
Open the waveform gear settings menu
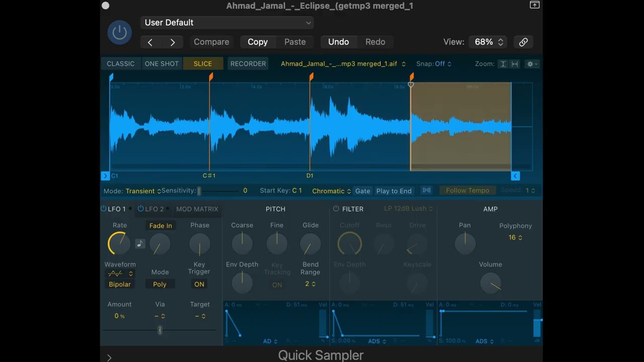tap(532, 64)
